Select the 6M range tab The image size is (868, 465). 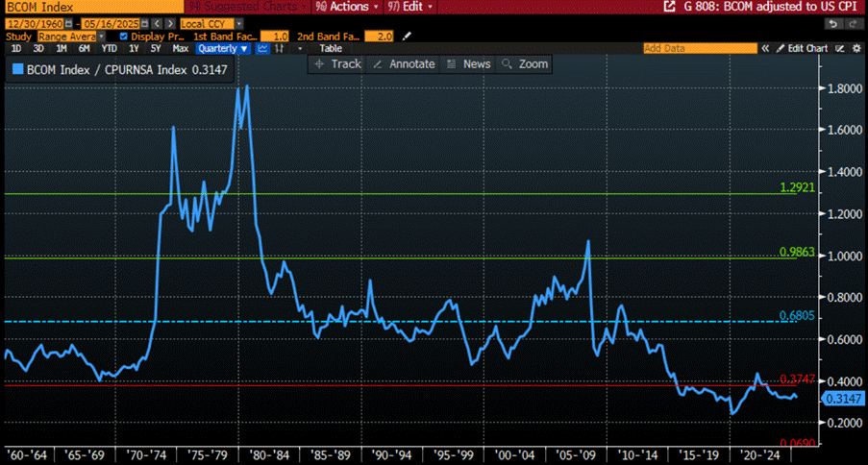(x=85, y=48)
